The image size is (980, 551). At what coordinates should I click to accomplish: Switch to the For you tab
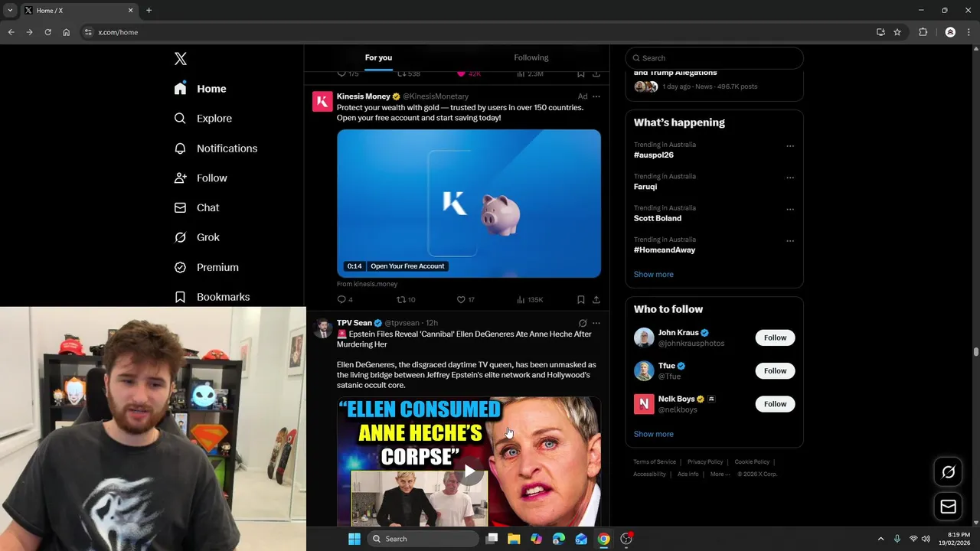coord(378,57)
